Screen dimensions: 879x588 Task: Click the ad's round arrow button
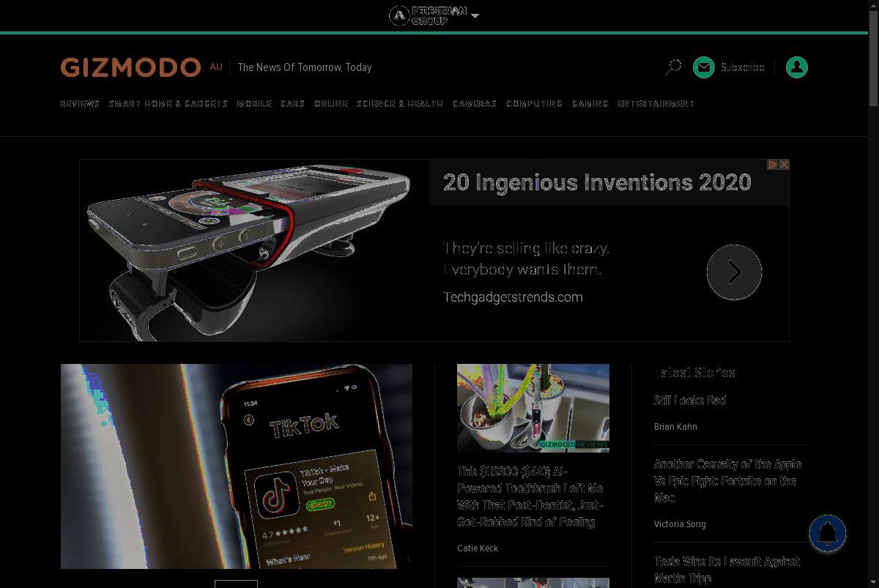(734, 272)
